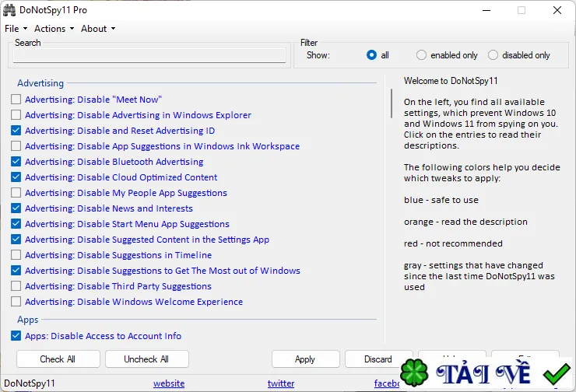Click 'Welcome to DoNotSpy11' heading text

coord(451,81)
